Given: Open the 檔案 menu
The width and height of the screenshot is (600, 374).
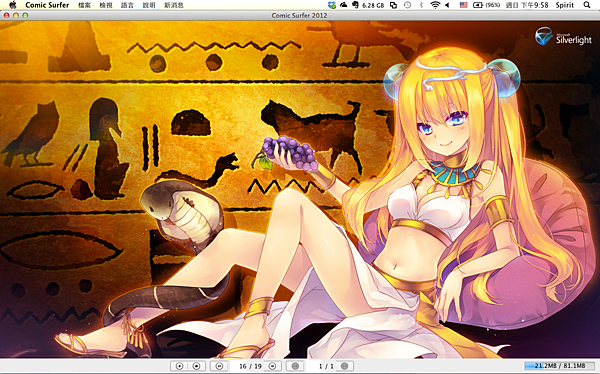Looking at the screenshot, I should (84, 5).
